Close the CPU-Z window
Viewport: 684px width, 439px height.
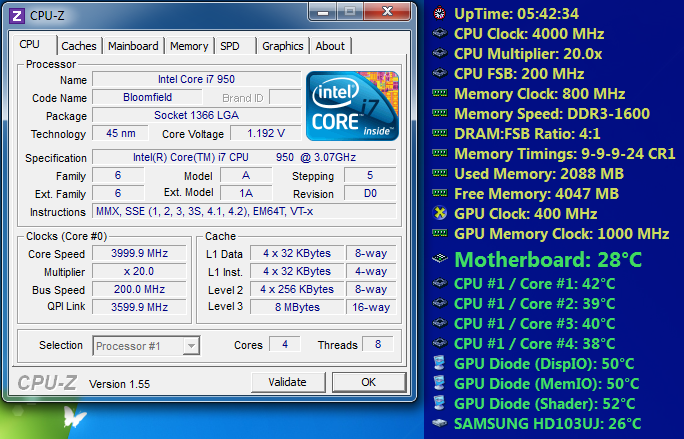[x=387, y=12]
